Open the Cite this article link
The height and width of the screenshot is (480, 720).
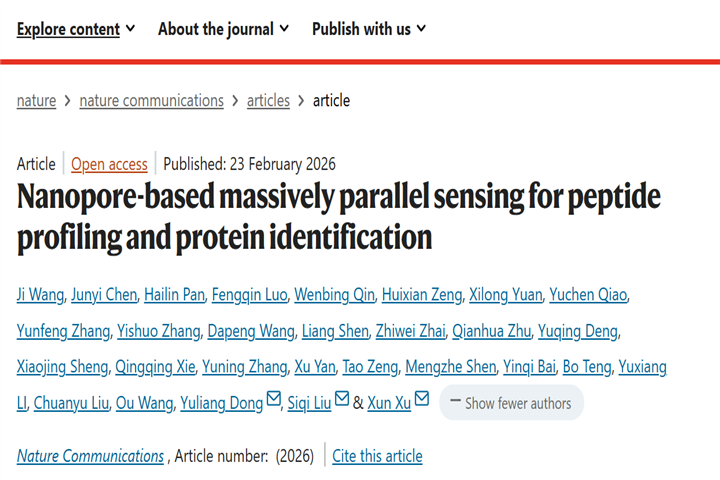point(377,456)
